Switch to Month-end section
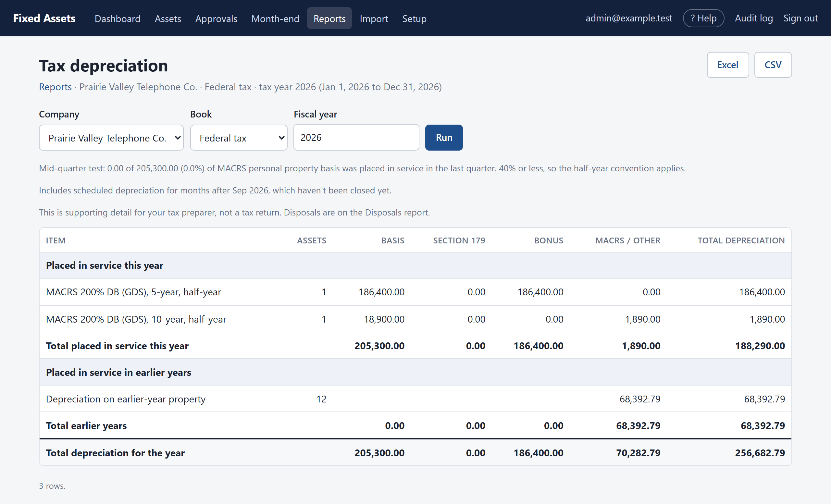 pos(275,18)
